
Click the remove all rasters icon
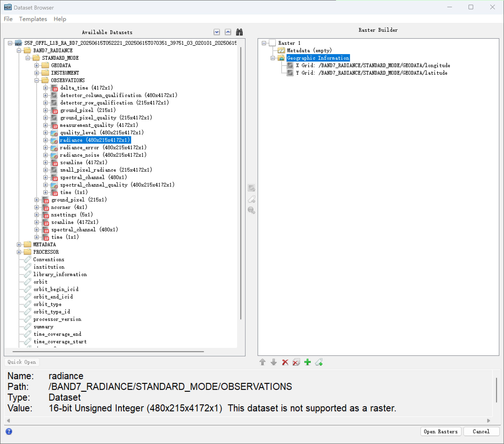pos(296,362)
